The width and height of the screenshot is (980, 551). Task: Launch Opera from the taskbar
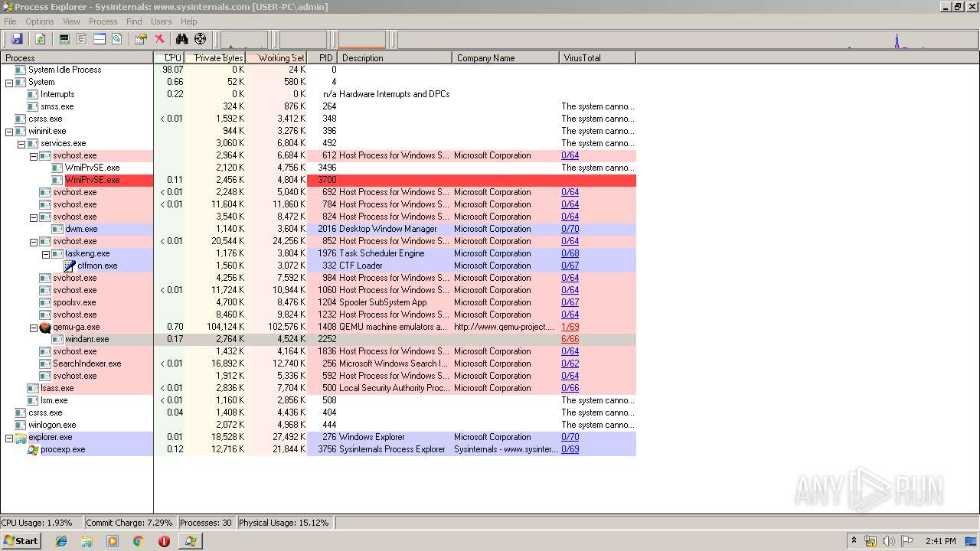[x=164, y=541]
